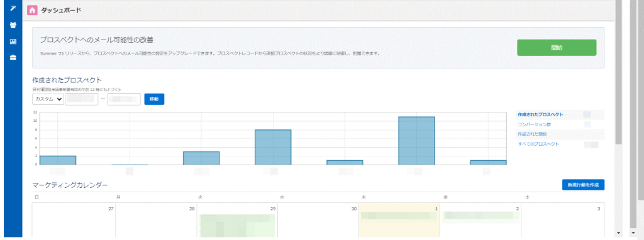644x240 pixels.
Task: Open the カスタム date range dropdown
Action: pyautogui.click(x=48, y=99)
